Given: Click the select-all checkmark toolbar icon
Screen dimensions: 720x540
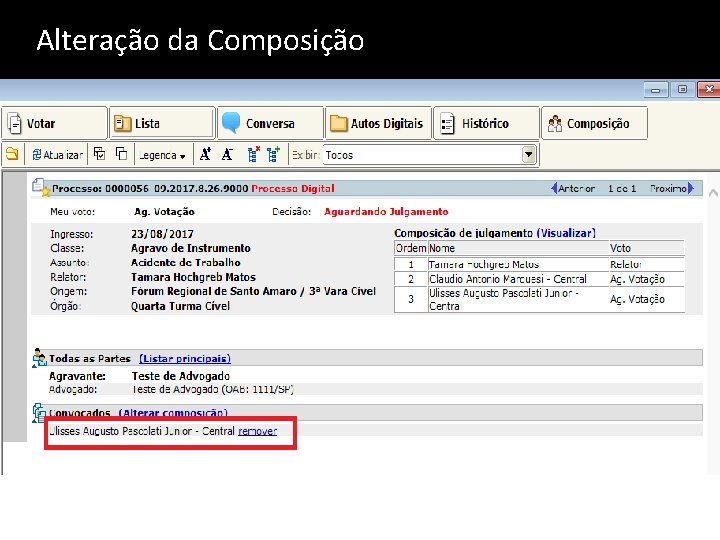Looking at the screenshot, I should point(100,154).
